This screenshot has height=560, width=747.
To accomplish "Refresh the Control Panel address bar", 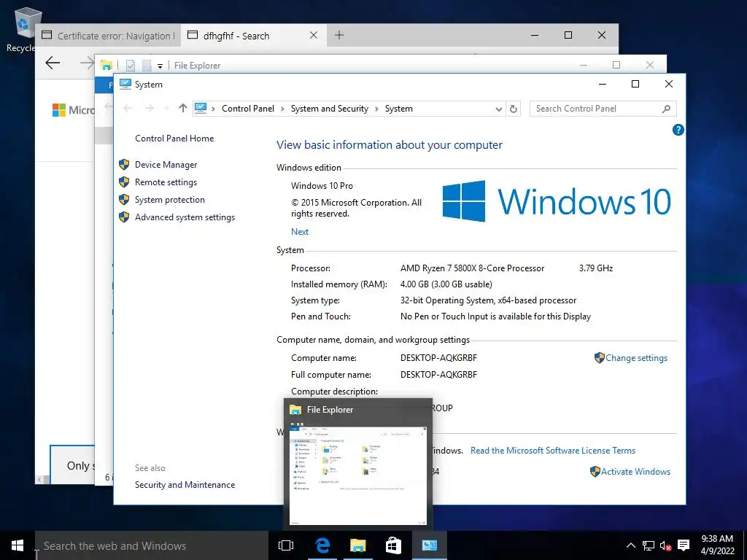I will [x=514, y=109].
